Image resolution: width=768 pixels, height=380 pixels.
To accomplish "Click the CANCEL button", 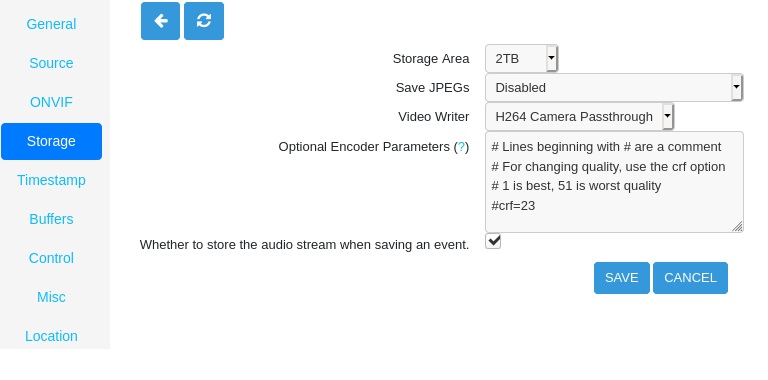I will 690,278.
